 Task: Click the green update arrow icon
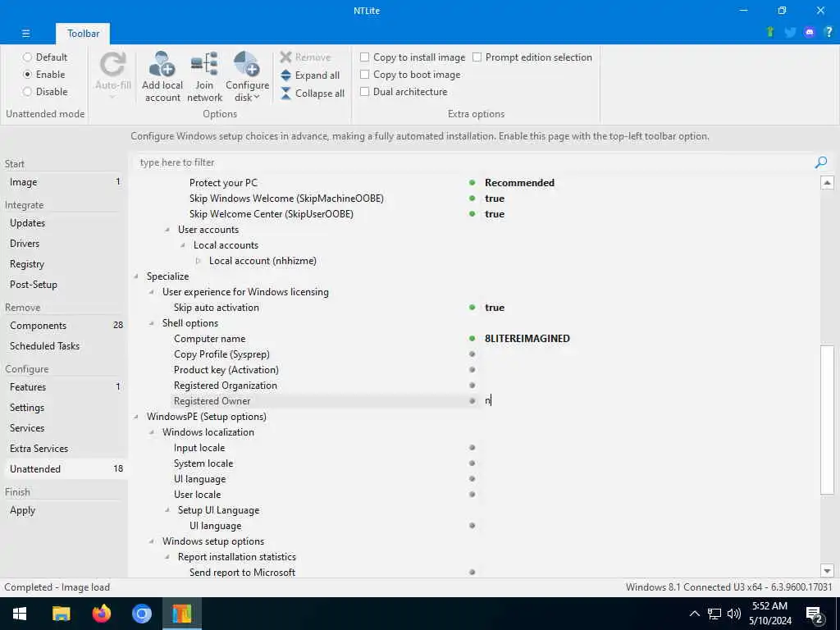click(770, 32)
